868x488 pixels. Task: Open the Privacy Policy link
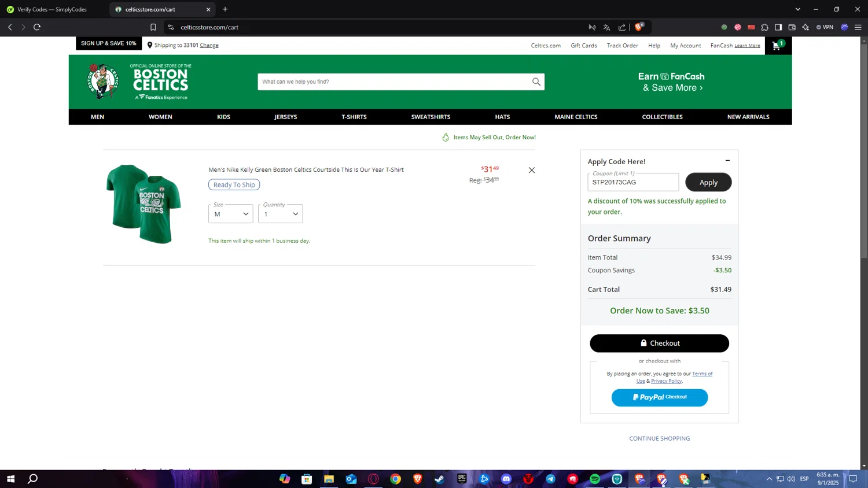tap(666, 381)
